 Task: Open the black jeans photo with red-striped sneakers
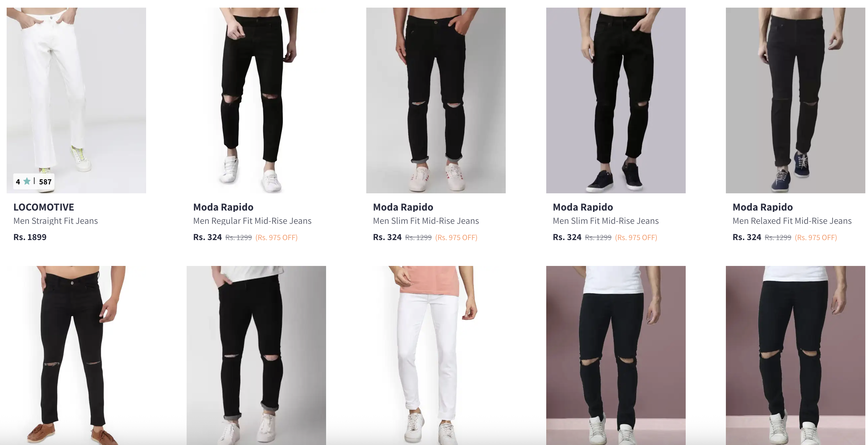click(436, 100)
